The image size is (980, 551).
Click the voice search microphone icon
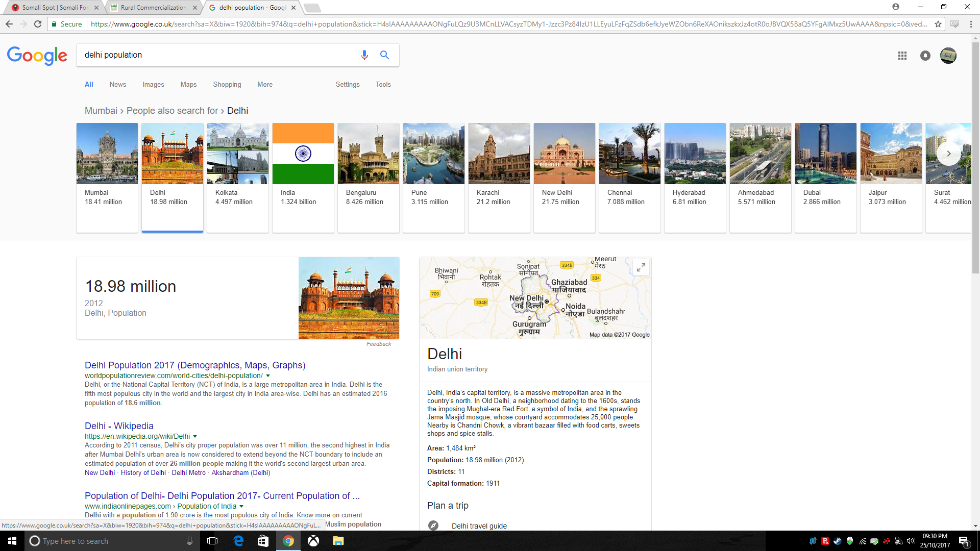click(364, 55)
